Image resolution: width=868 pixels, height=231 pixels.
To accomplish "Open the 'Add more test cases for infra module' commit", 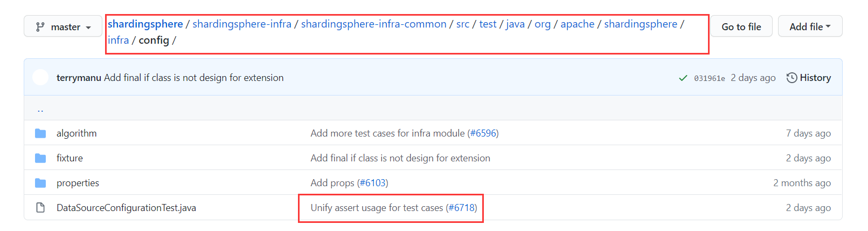I will click(x=387, y=133).
